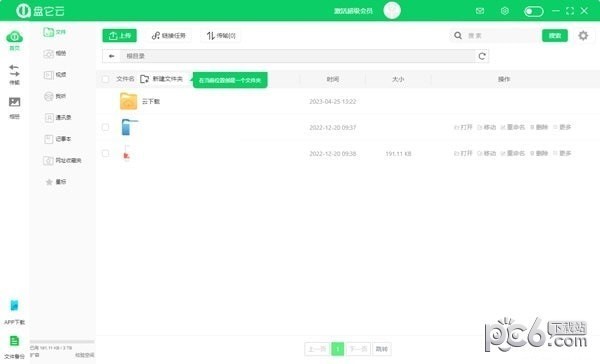Click the 新建文件夹 new folder button
600x364 pixels.
click(161, 79)
